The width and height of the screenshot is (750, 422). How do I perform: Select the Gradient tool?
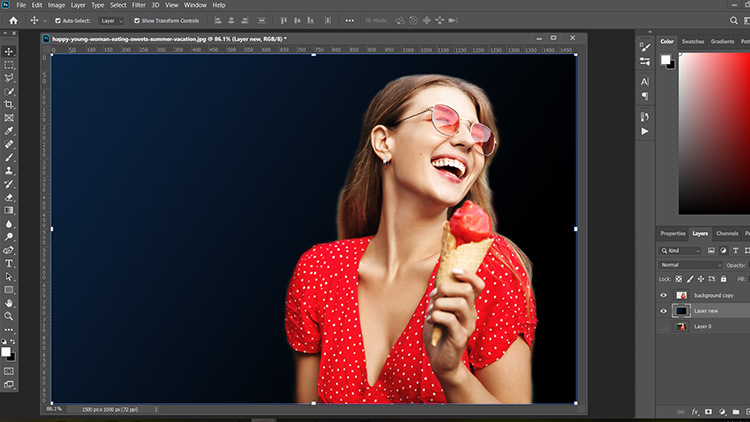coord(9,211)
